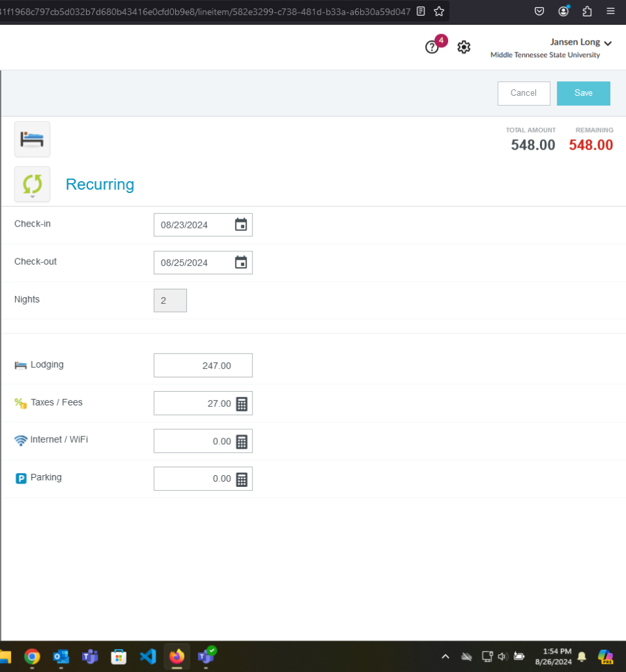Open the Parking calculator
Image resolution: width=626 pixels, height=672 pixels.
(x=241, y=479)
